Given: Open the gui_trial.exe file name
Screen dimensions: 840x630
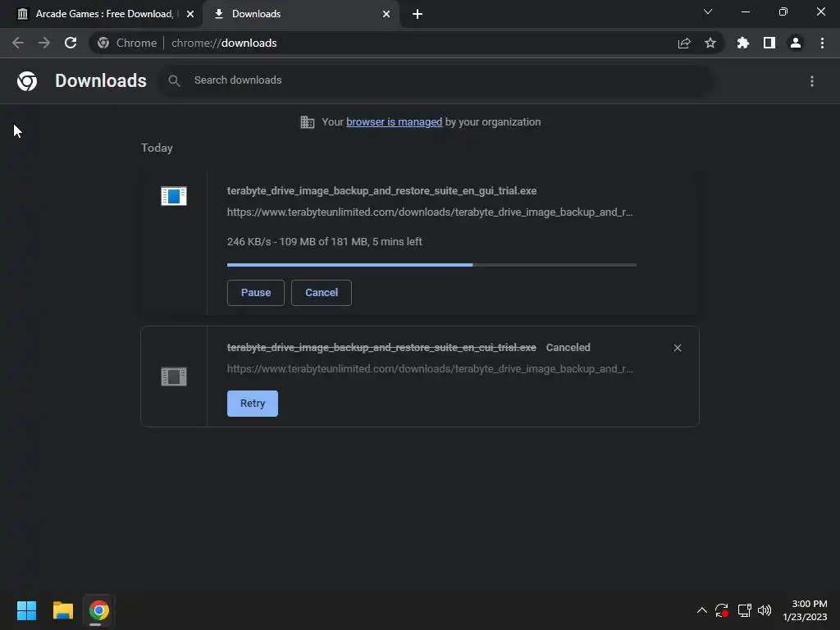Looking at the screenshot, I should tap(381, 190).
